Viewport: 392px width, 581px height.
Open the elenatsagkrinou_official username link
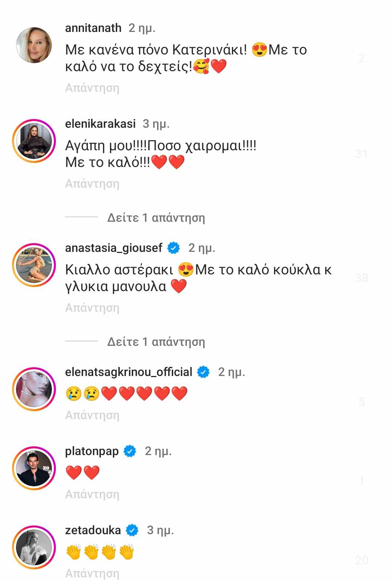point(128,372)
